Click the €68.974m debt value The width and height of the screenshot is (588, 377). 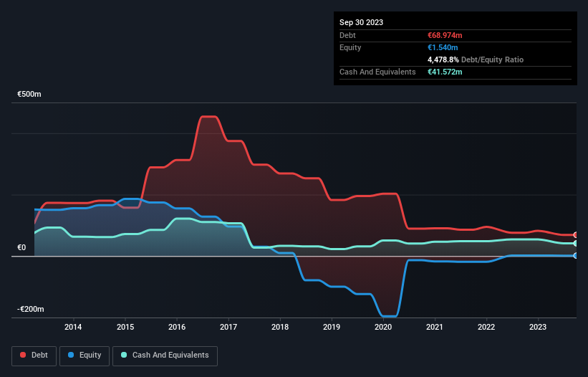pos(445,35)
